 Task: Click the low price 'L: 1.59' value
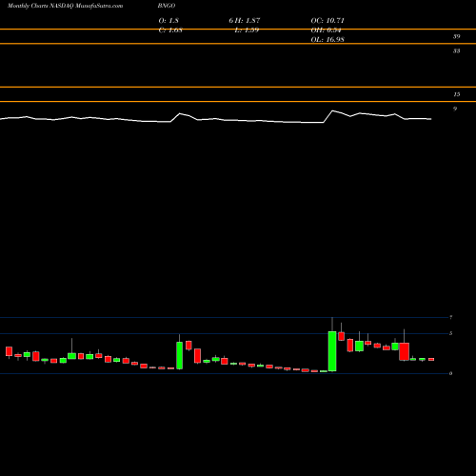[x=247, y=30]
